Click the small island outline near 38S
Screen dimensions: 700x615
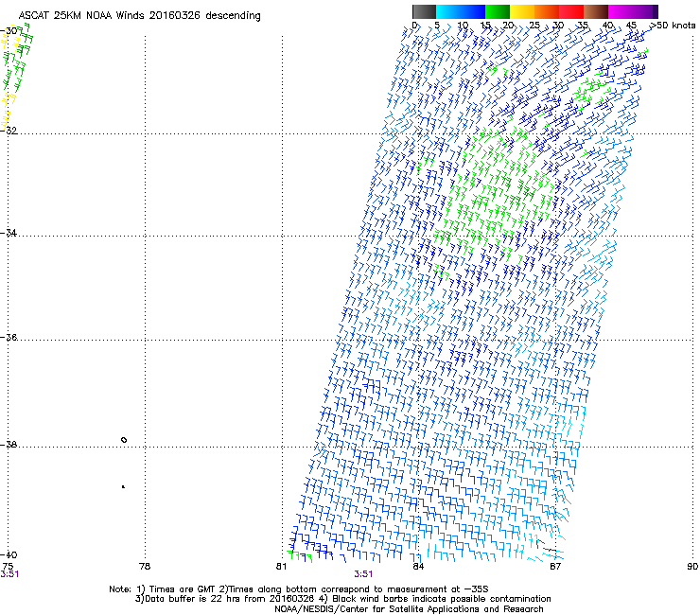(124, 440)
